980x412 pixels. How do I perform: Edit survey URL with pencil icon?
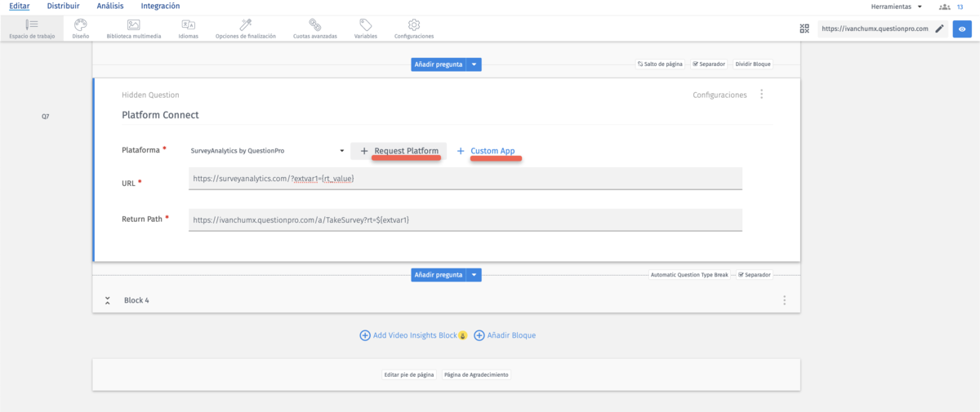click(x=940, y=29)
